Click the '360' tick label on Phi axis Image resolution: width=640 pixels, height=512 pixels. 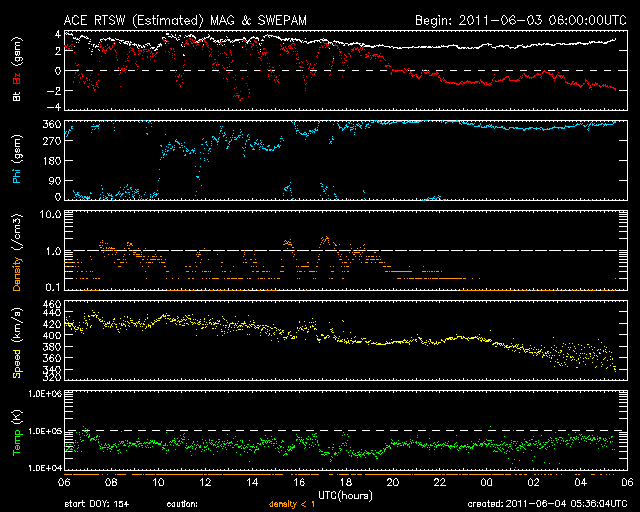tap(52, 125)
